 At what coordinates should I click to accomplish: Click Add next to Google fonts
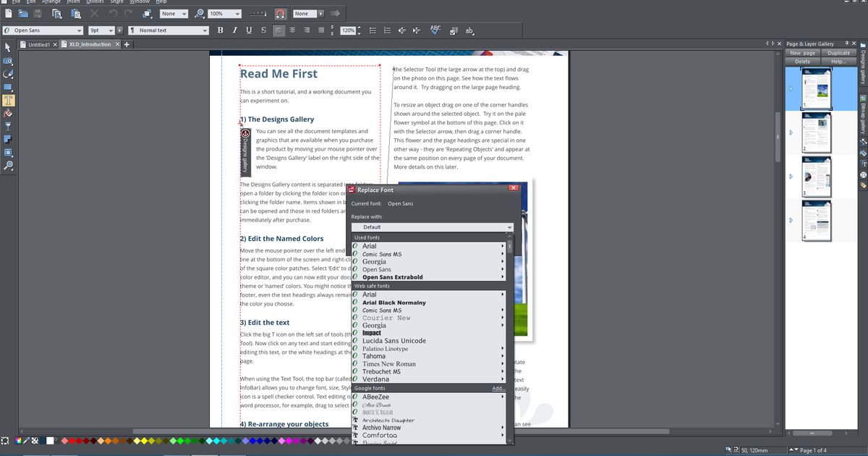click(x=498, y=388)
